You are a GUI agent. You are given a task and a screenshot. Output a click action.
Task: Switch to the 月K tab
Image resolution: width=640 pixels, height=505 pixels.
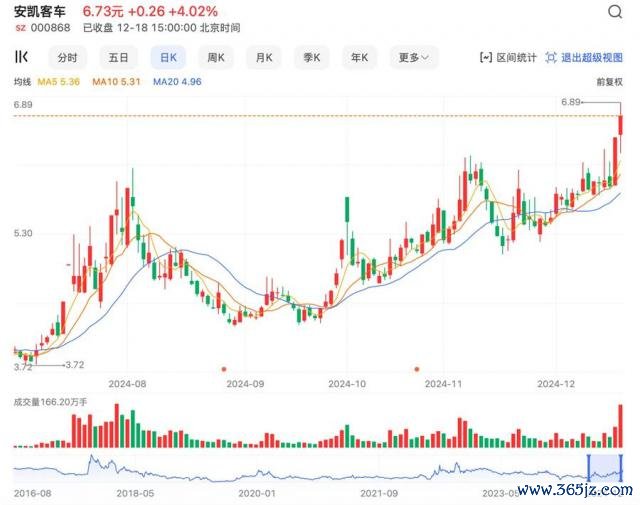click(264, 58)
